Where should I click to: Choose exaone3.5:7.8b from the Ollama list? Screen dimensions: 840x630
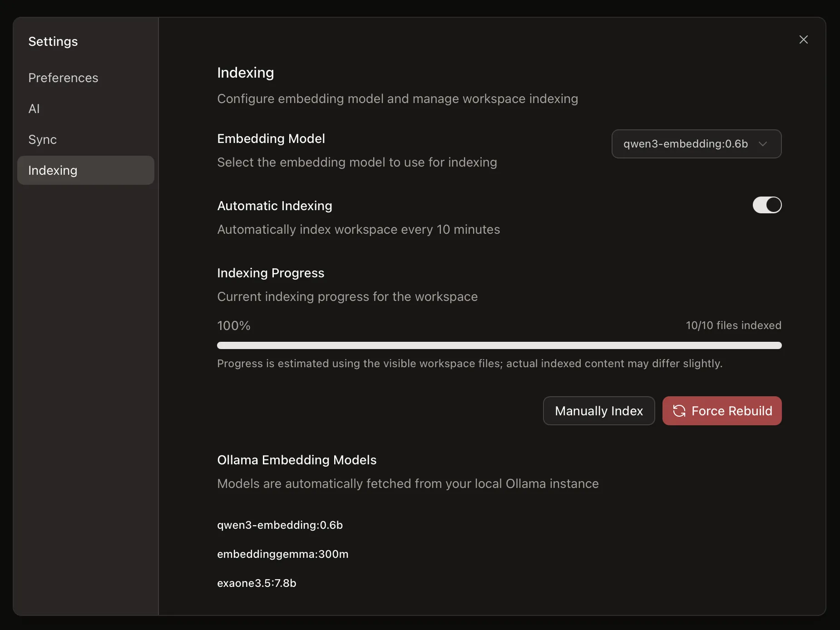pyautogui.click(x=257, y=583)
